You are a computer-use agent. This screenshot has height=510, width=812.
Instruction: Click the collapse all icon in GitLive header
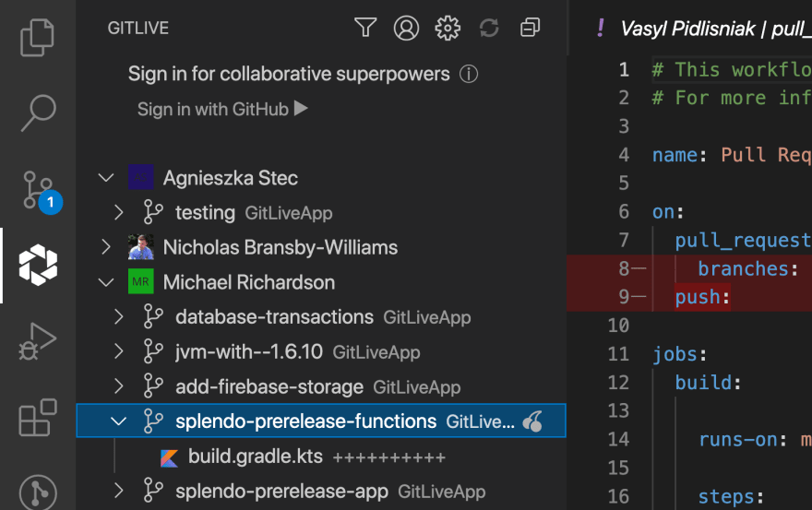[x=530, y=28]
